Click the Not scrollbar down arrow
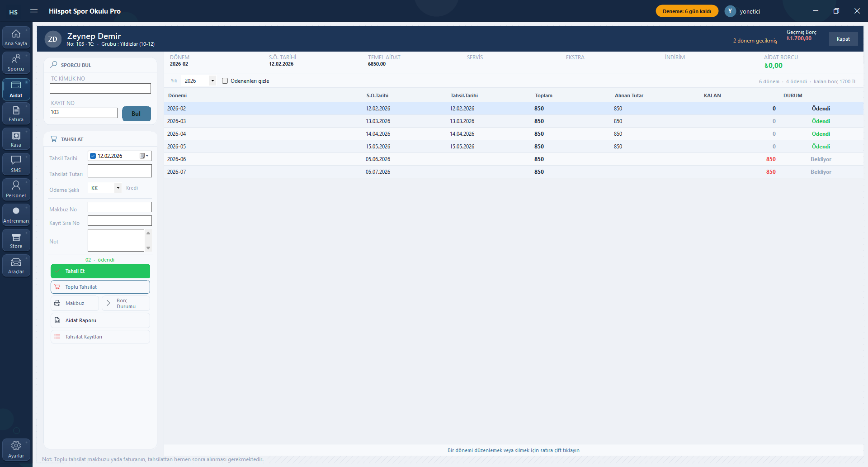The height and width of the screenshot is (467, 868). (x=148, y=248)
